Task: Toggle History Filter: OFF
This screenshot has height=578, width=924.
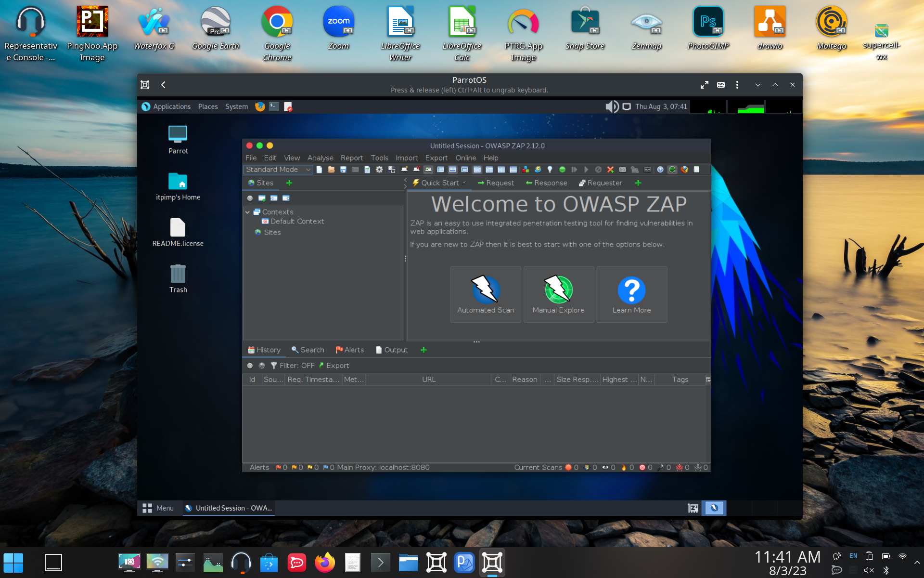Action: [292, 366]
